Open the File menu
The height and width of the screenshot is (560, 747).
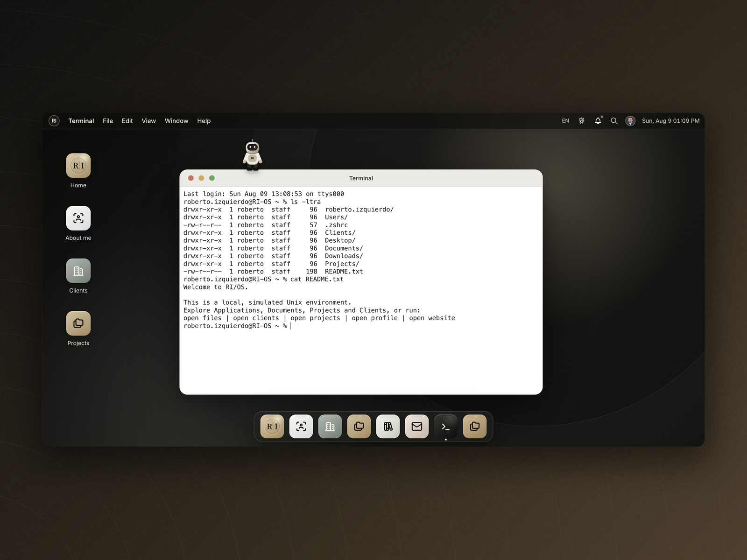[x=108, y=121]
